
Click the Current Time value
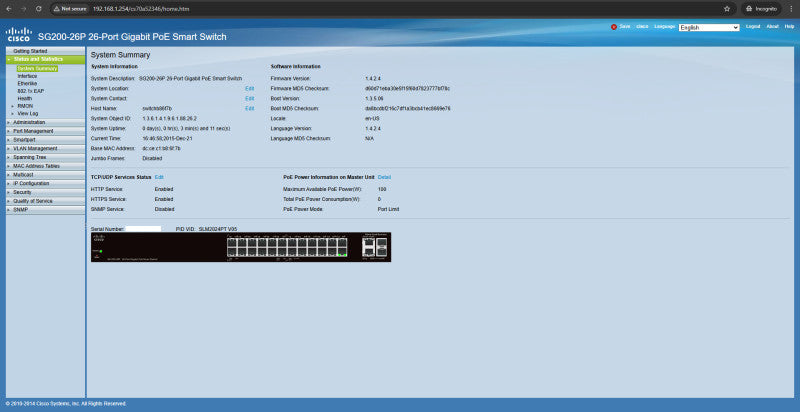click(167, 138)
